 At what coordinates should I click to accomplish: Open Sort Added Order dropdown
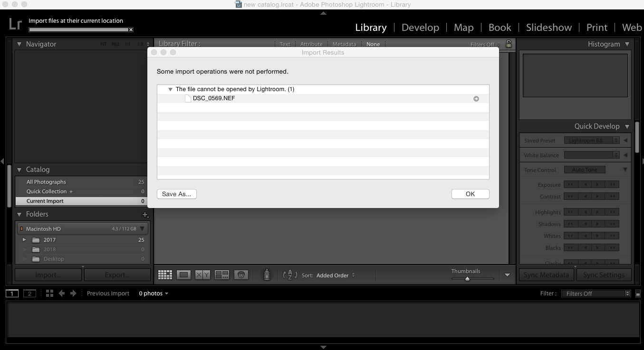point(336,275)
